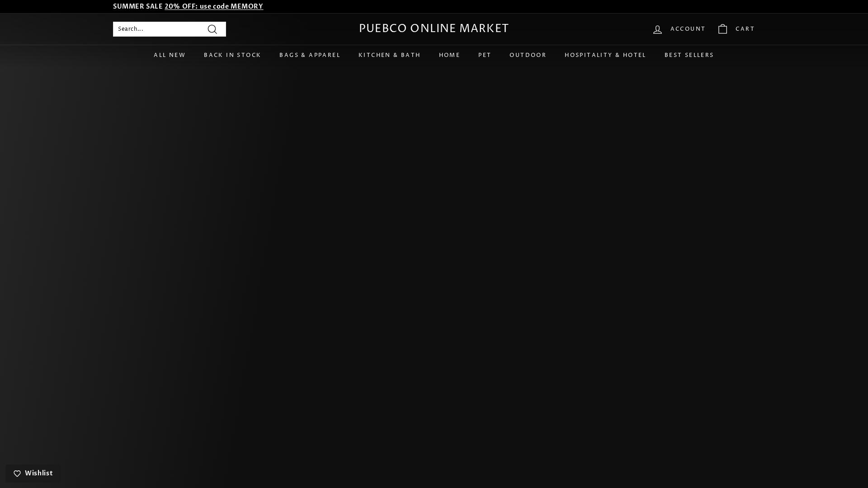The width and height of the screenshot is (868, 488).
Task: Open the BACK IN STOCK menu
Action: tap(232, 56)
